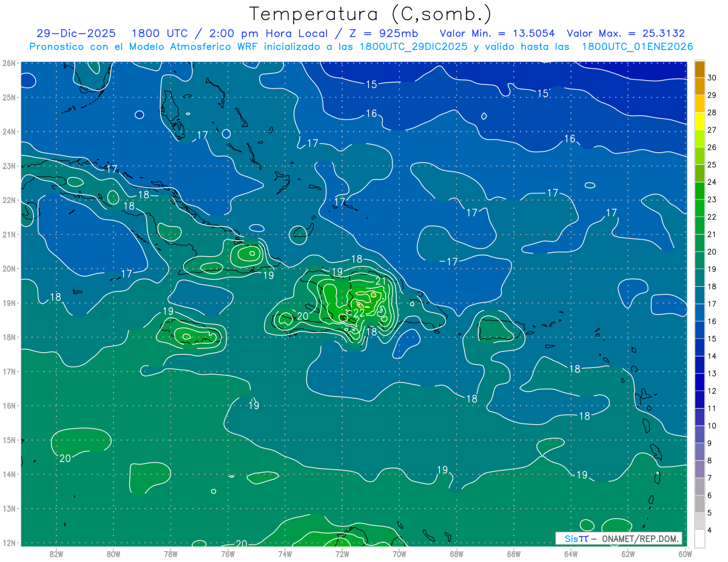Select 'Valor Max. = 25.3132' text
This screenshot has width=728, height=562.
pyautogui.click(x=625, y=33)
